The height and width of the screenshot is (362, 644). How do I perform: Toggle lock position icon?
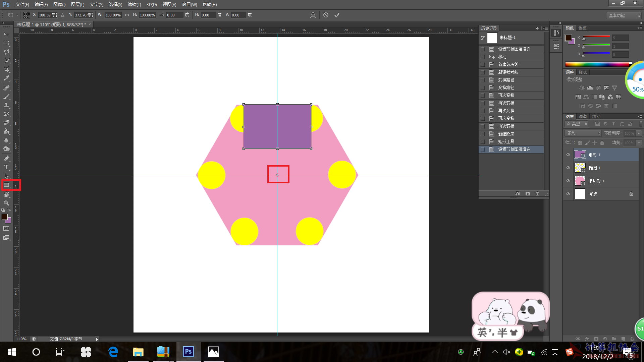[595, 143]
